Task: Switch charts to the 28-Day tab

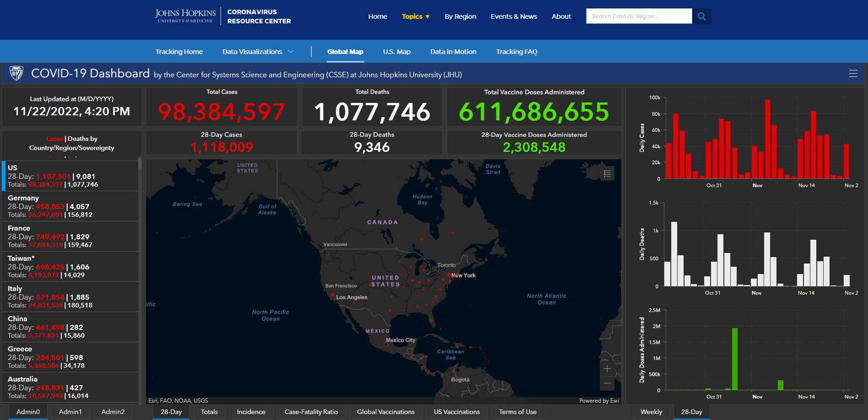Action: [x=691, y=412]
